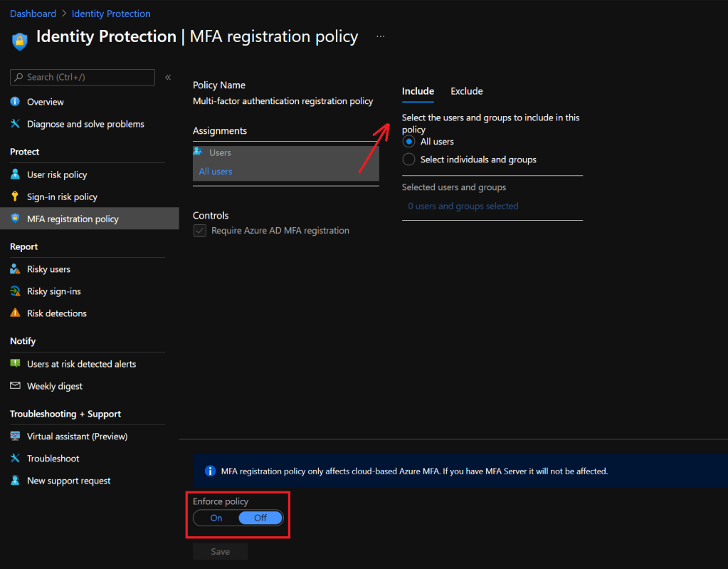Select the All users radio button
The height and width of the screenshot is (569, 728).
409,142
